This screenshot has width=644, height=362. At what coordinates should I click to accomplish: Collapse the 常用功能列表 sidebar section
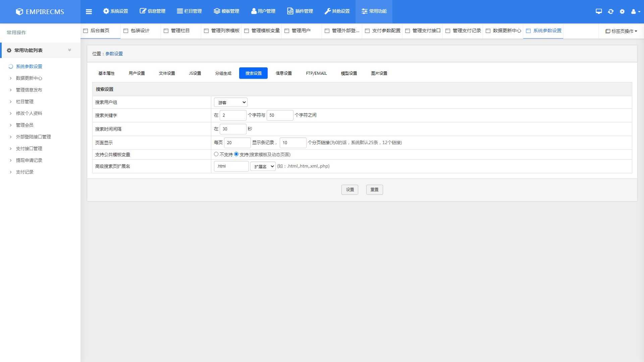coord(69,50)
